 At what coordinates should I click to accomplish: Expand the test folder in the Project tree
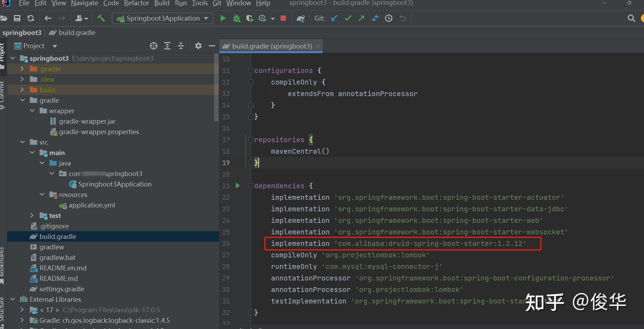(32, 215)
